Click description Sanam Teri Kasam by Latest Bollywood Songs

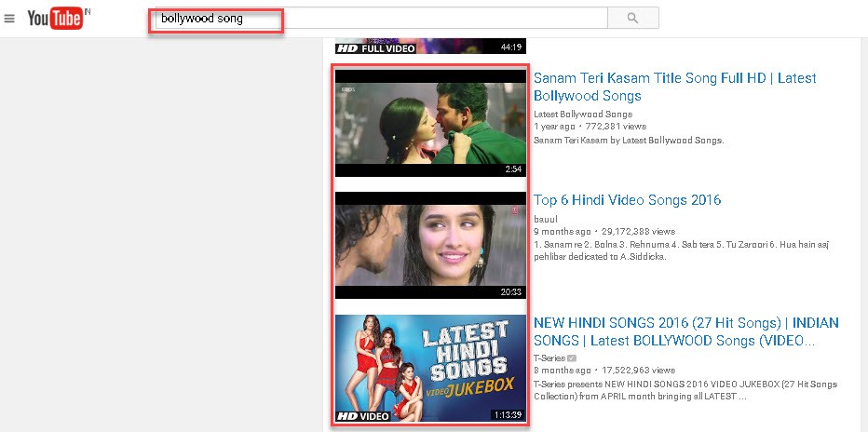(629, 140)
